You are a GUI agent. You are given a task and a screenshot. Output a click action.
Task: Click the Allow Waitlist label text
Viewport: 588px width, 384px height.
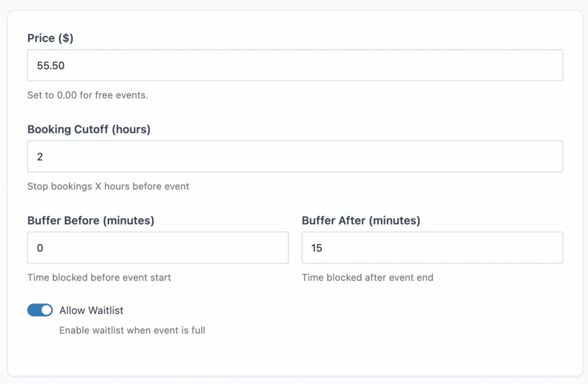point(91,311)
